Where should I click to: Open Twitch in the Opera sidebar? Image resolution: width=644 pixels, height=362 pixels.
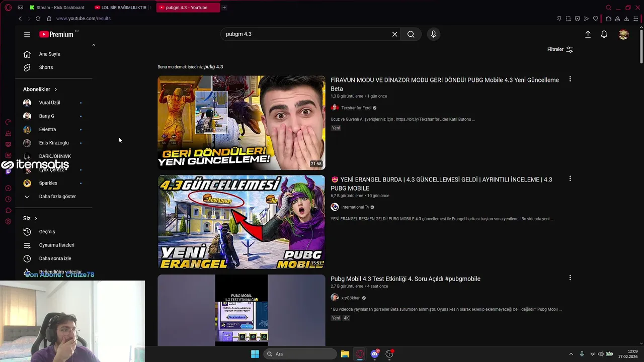8,171
